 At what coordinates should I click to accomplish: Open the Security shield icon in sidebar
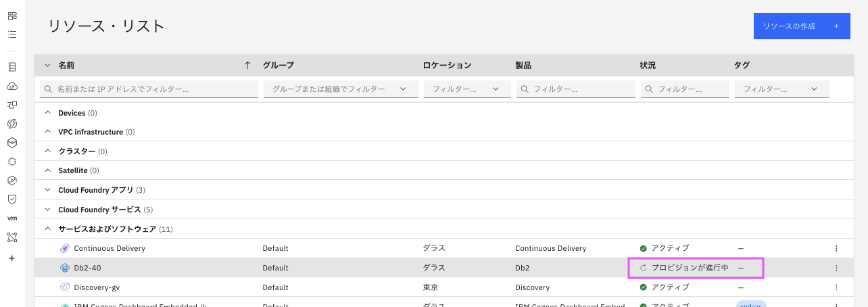click(12, 199)
